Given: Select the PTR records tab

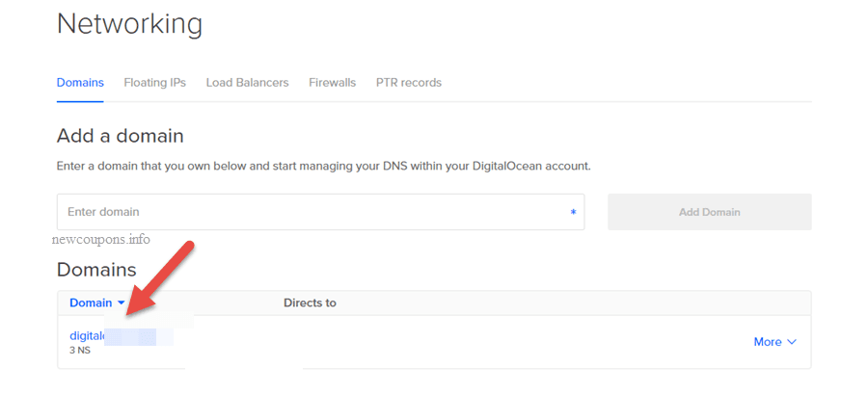Looking at the screenshot, I should [408, 83].
